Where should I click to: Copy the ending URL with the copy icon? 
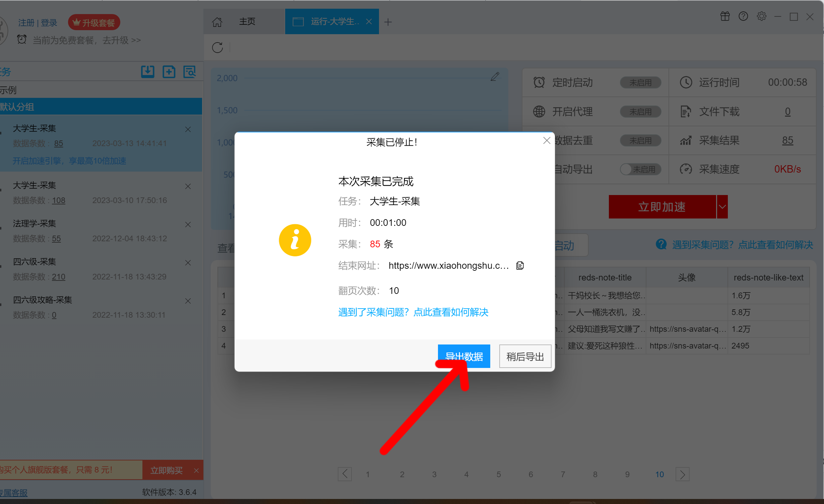coord(520,266)
